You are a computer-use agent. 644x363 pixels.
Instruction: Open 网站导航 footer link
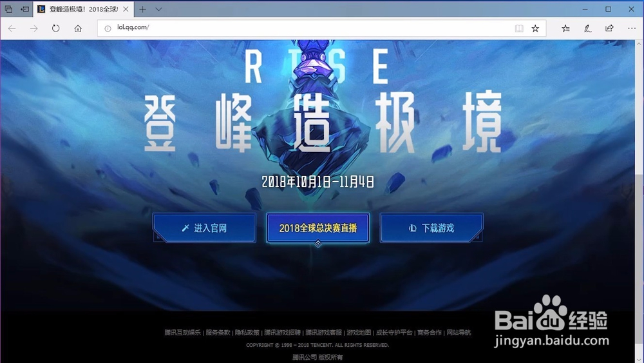(459, 333)
